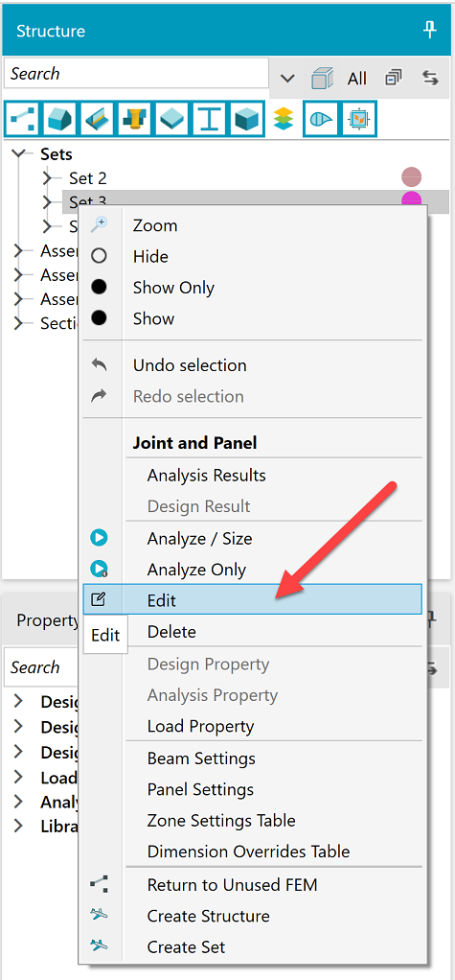Open the dropdown arrow beside Search
Image resolution: width=455 pixels, height=980 pixels.
point(287,78)
